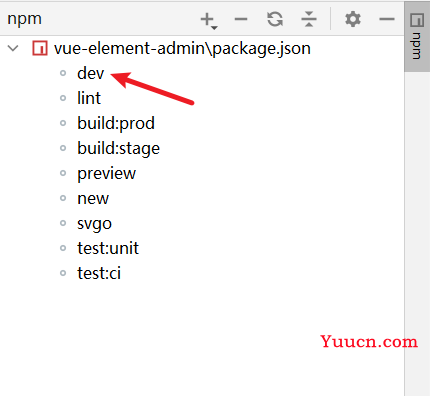Screen dimensions: 430x396
Task: Select the test:ci script
Action: [99, 273]
